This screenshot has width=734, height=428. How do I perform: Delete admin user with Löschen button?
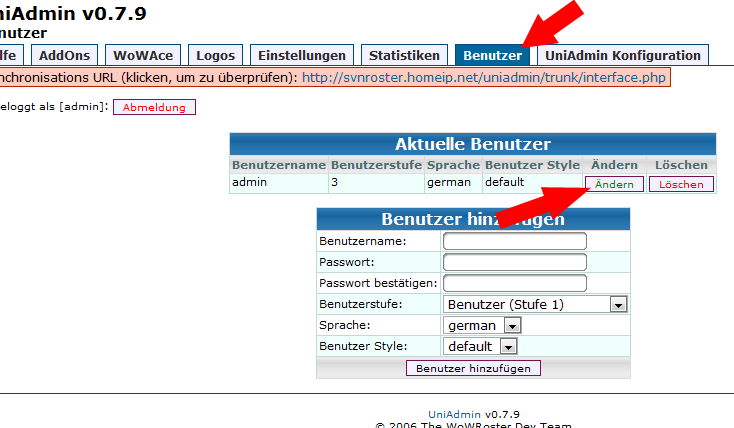point(681,184)
